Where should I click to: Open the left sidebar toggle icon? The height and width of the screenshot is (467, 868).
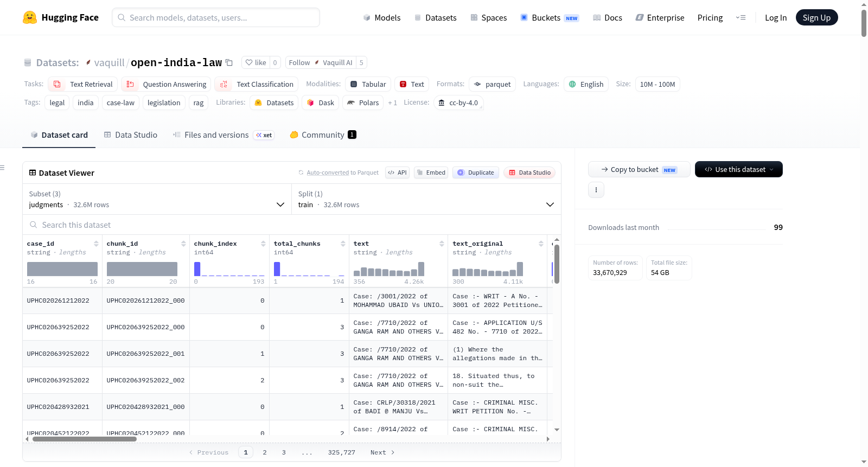[3, 168]
